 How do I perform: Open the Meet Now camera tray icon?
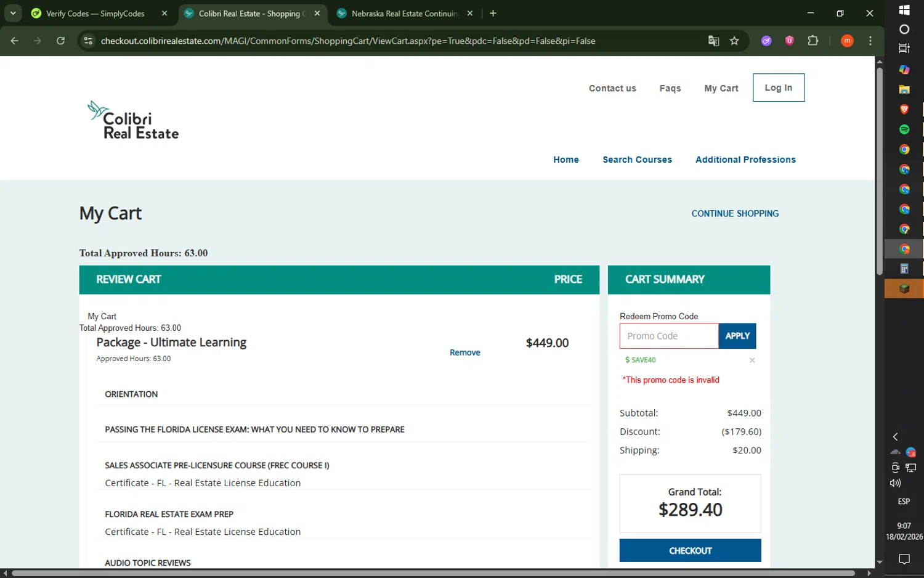895,468
